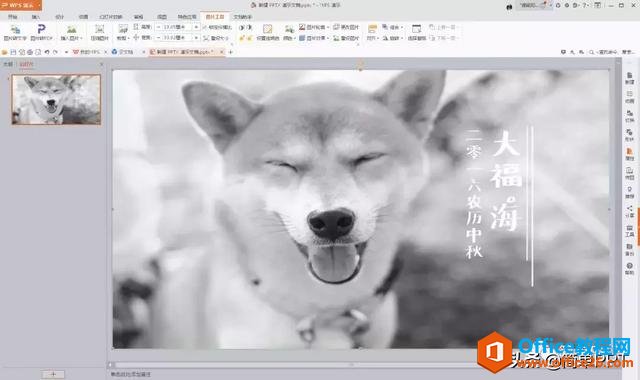
Task: Increase picture height with plus stepper
Action: click(x=196, y=27)
